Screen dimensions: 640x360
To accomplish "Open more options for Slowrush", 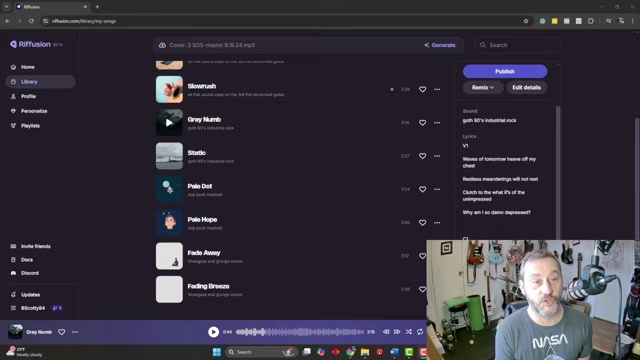I will point(437,89).
